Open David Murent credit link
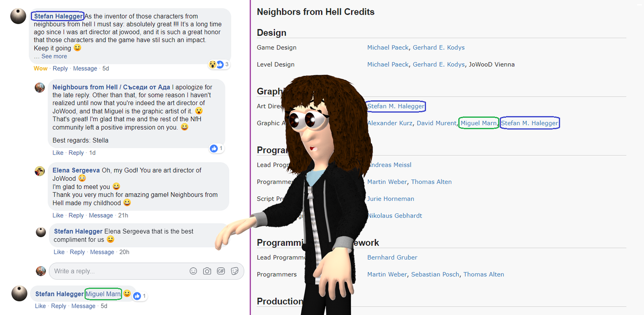Screen dimensions: 644x315 [436, 123]
